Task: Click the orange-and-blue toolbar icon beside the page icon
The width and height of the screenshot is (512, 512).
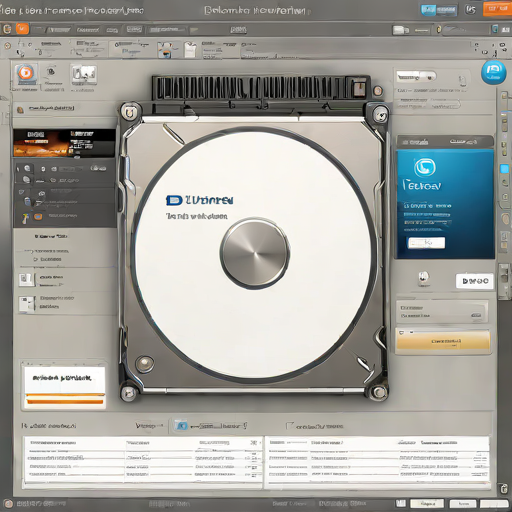Action: 165,50
